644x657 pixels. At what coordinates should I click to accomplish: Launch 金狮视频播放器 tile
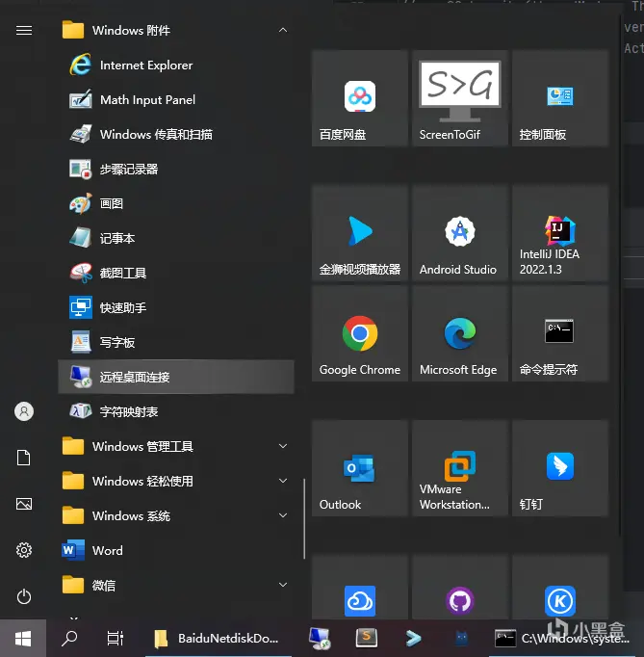[360, 233]
